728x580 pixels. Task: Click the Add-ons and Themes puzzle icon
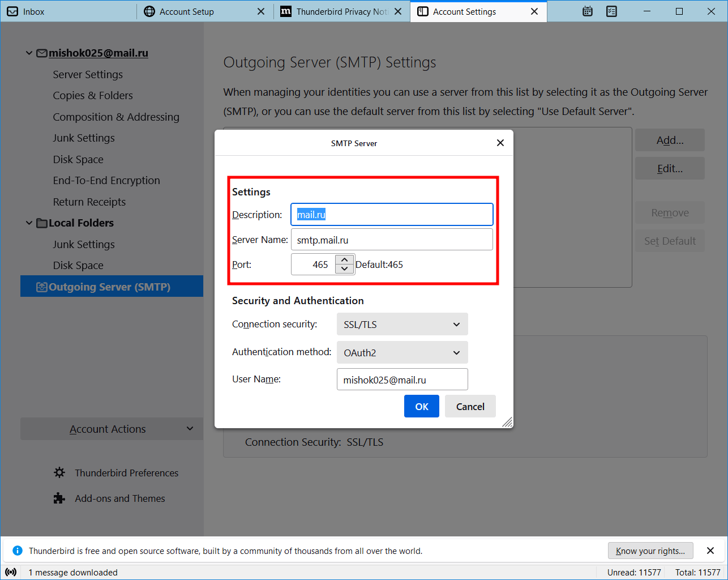(x=59, y=498)
